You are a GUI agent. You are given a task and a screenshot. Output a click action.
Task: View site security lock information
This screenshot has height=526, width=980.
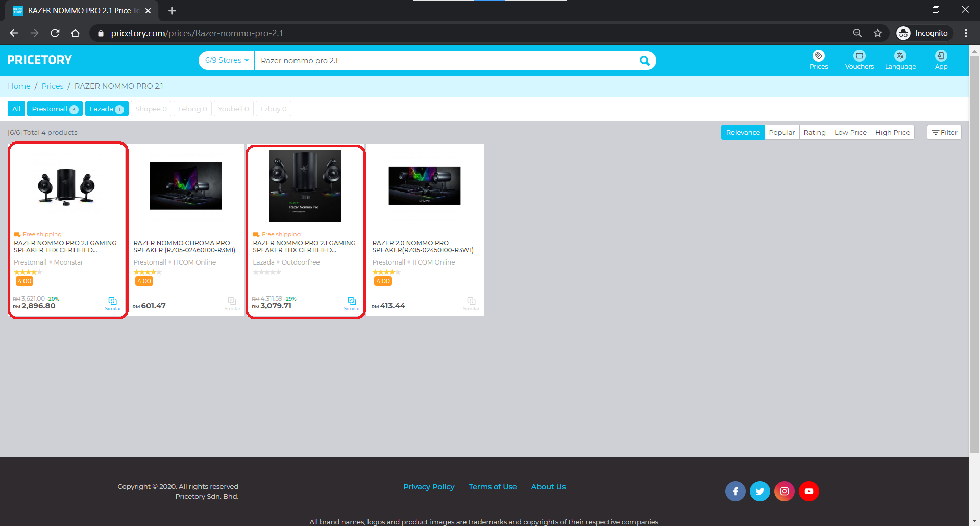tap(101, 33)
